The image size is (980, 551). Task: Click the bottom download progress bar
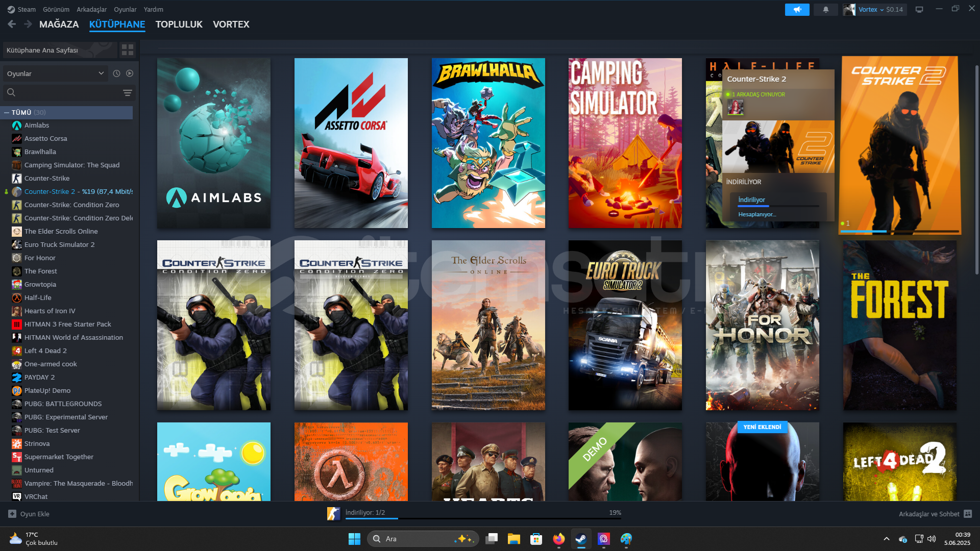[x=483, y=518]
